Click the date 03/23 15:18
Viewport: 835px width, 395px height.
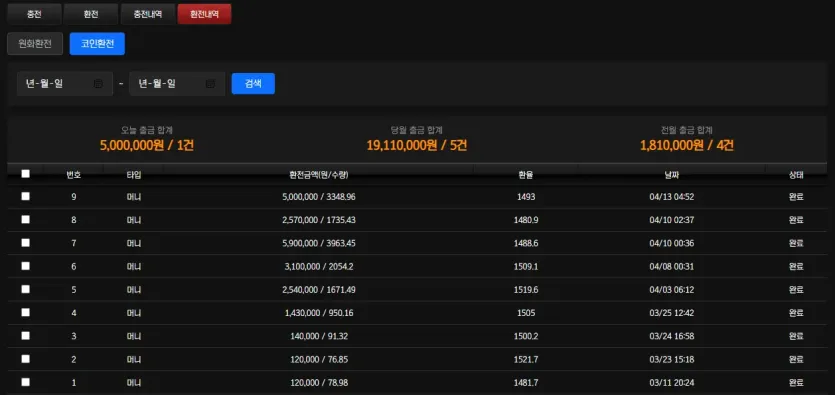click(672, 359)
